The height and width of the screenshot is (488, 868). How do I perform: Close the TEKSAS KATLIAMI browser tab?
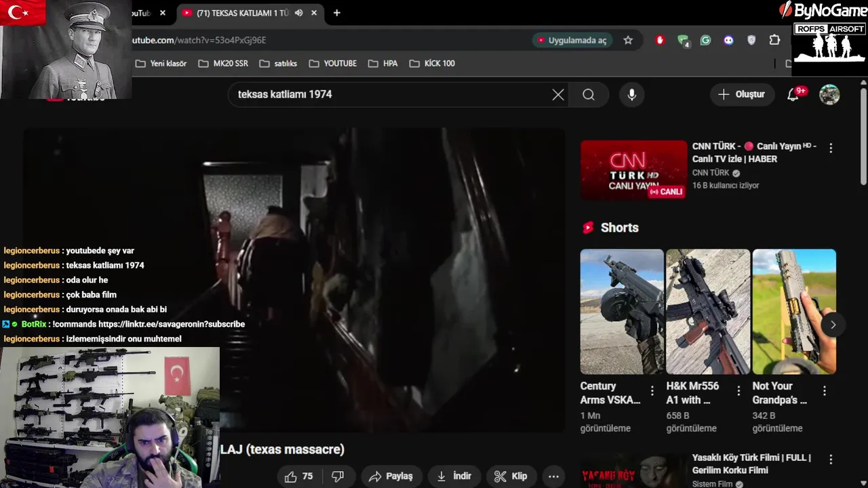click(313, 13)
